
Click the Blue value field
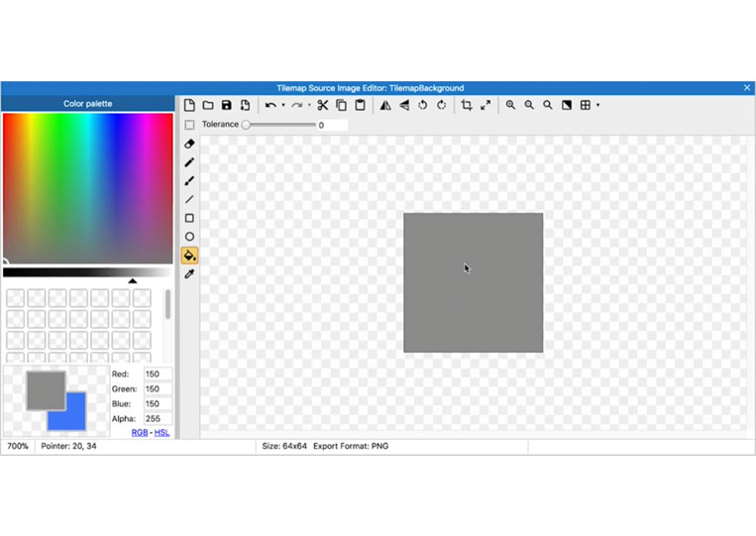pos(158,404)
